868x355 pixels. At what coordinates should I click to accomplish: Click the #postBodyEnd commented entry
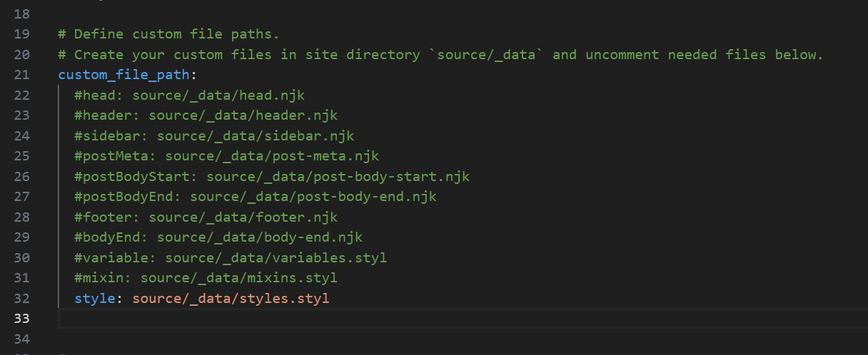pos(255,196)
